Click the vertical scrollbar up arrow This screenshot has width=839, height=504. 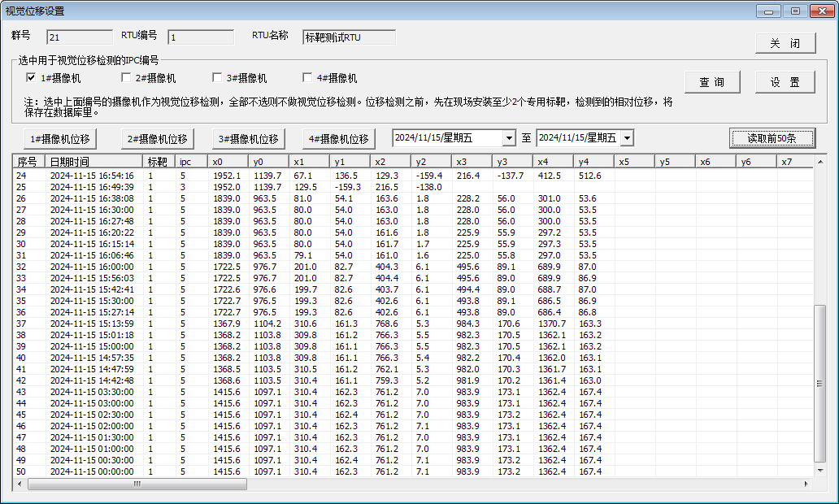point(820,161)
